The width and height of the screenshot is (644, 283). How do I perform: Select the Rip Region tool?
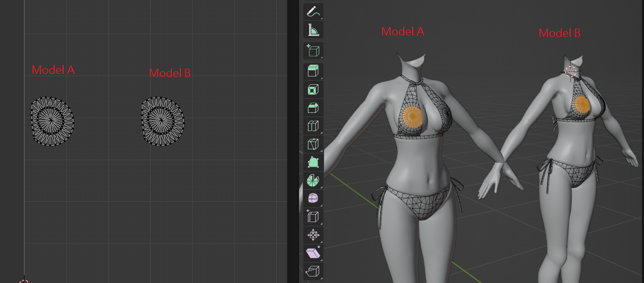313,272
